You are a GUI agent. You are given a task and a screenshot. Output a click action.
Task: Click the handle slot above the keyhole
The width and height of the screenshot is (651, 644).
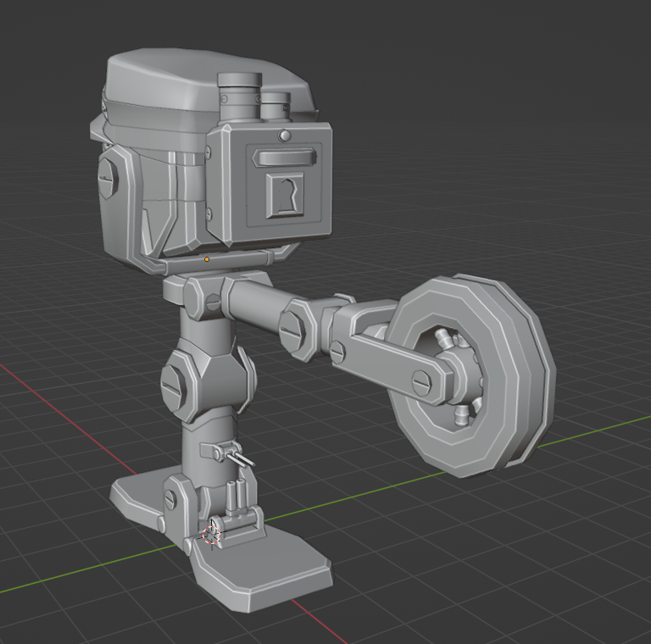[286, 158]
